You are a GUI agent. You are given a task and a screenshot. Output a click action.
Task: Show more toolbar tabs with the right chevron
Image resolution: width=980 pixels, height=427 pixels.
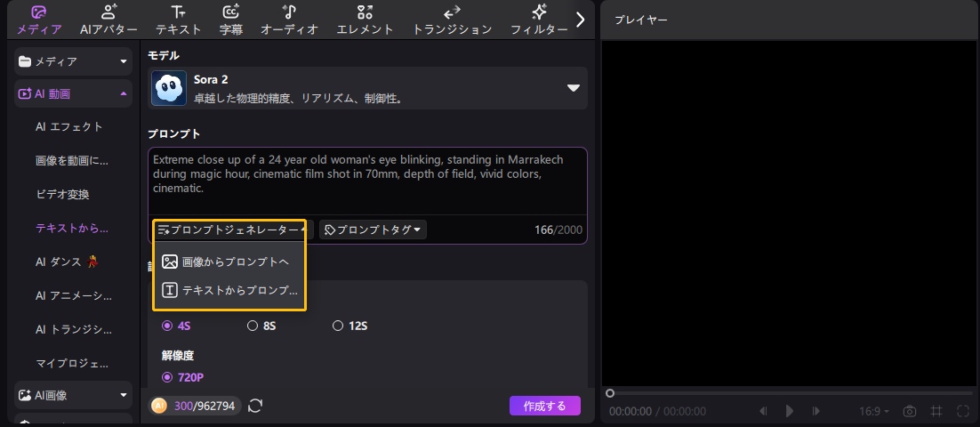(580, 20)
